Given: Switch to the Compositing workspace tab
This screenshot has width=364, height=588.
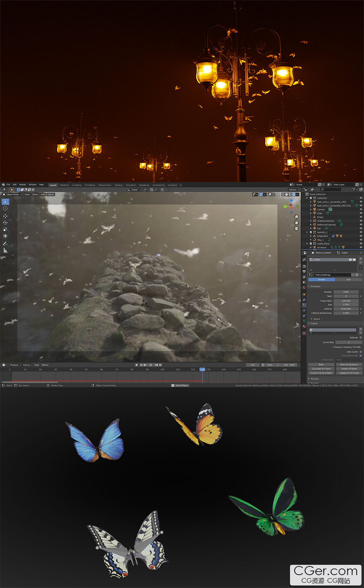Looking at the screenshot, I should [x=158, y=185].
